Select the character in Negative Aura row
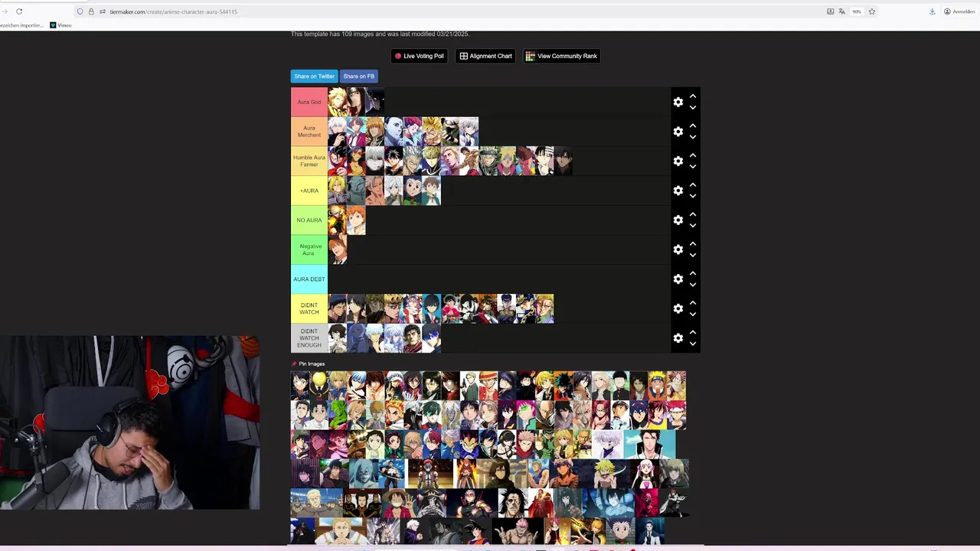Image resolution: width=980 pixels, height=551 pixels. click(338, 249)
